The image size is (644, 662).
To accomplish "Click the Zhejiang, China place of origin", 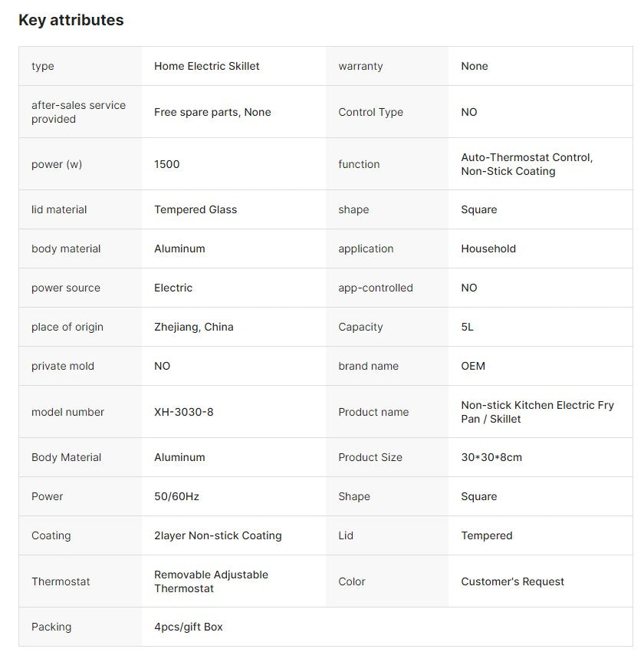I will 194,328.
